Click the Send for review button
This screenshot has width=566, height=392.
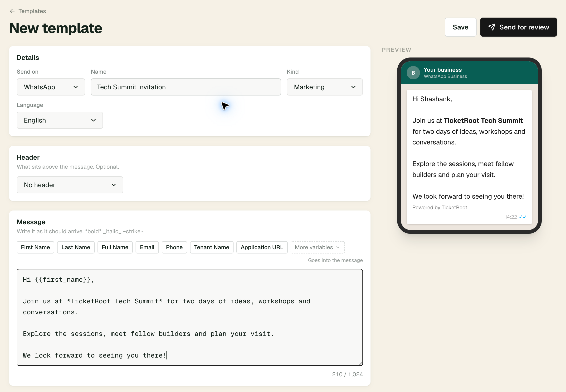[518, 27]
